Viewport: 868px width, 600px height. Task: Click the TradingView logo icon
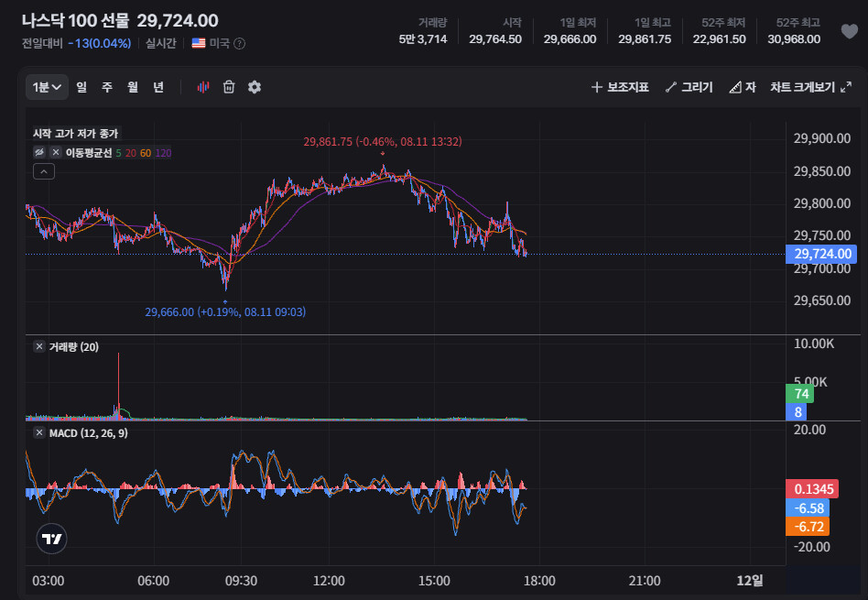click(51, 539)
